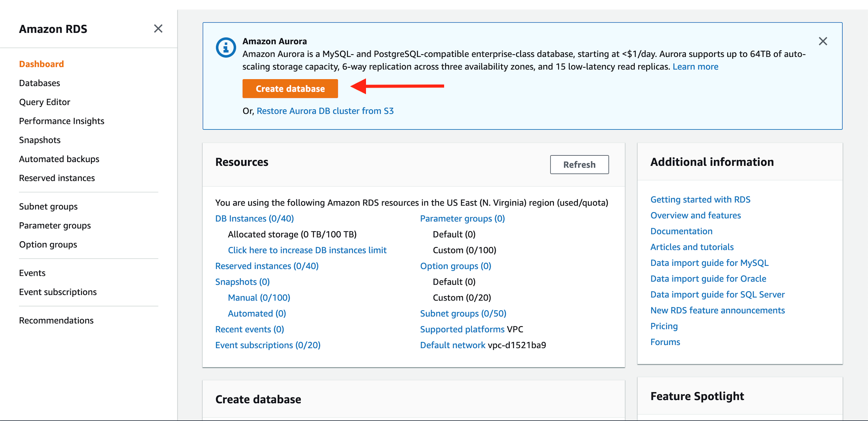Click here to increase DB instances limit

[307, 250]
